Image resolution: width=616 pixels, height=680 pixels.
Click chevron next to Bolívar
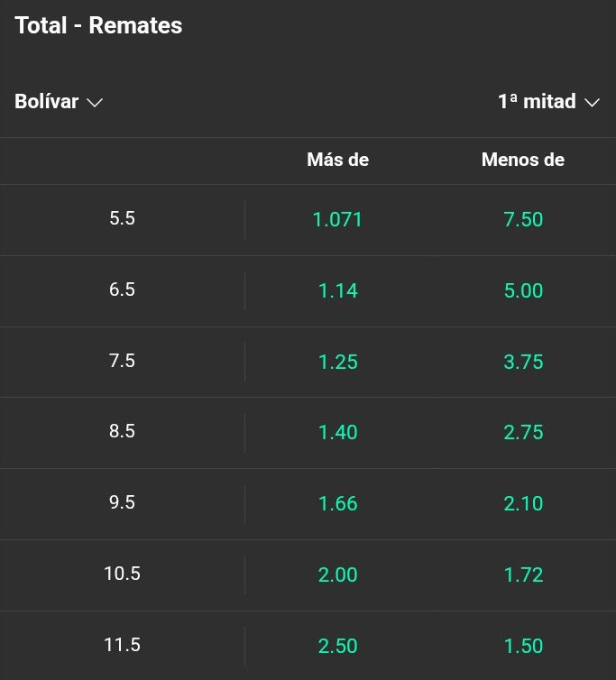click(x=95, y=103)
